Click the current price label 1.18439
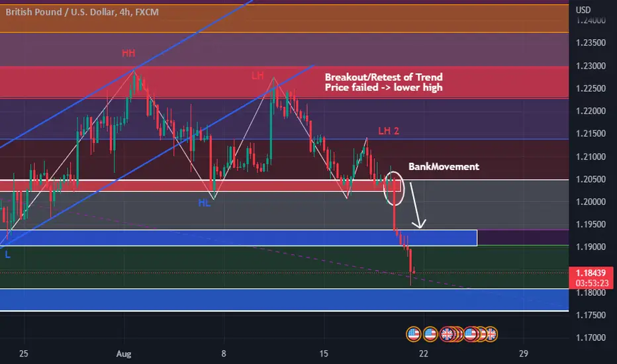Screen dimensions: 617x364 click(591, 273)
